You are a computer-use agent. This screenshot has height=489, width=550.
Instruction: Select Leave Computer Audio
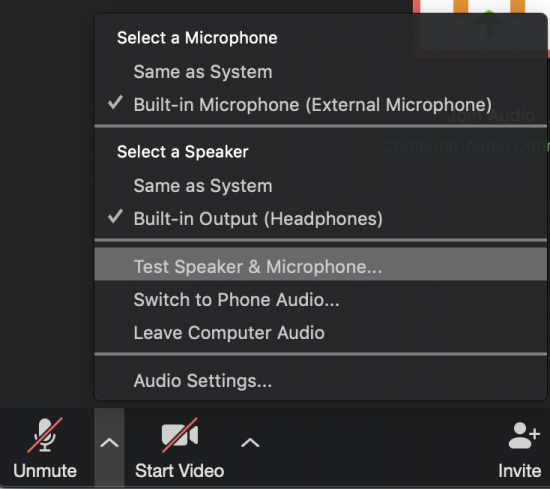[x=321, y=333]
